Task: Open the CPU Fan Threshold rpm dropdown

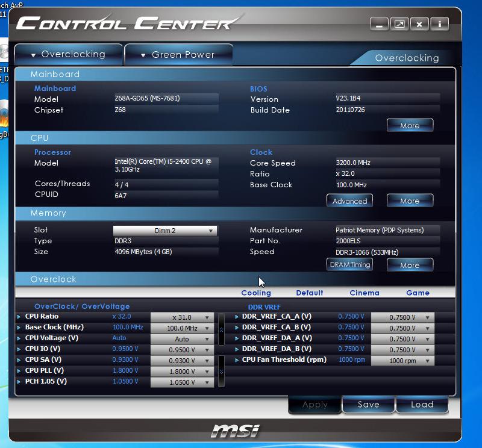Action: tap(402, 361)
